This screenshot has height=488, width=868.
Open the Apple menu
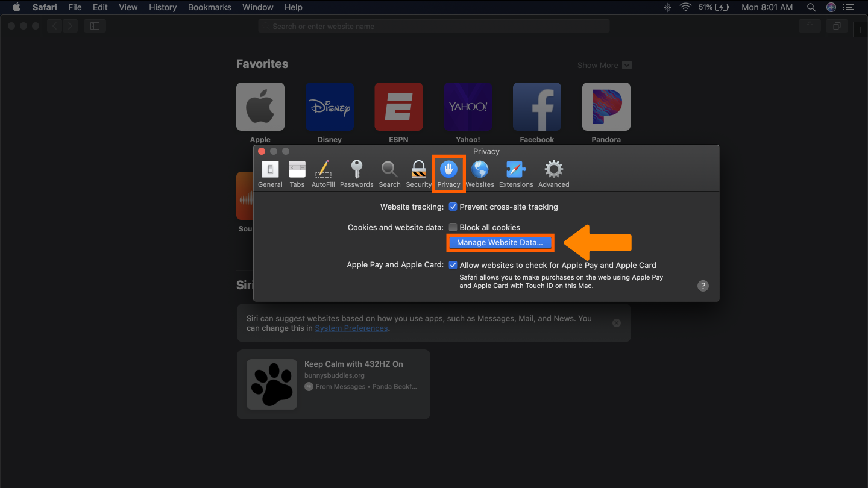[x=16, y=7]
